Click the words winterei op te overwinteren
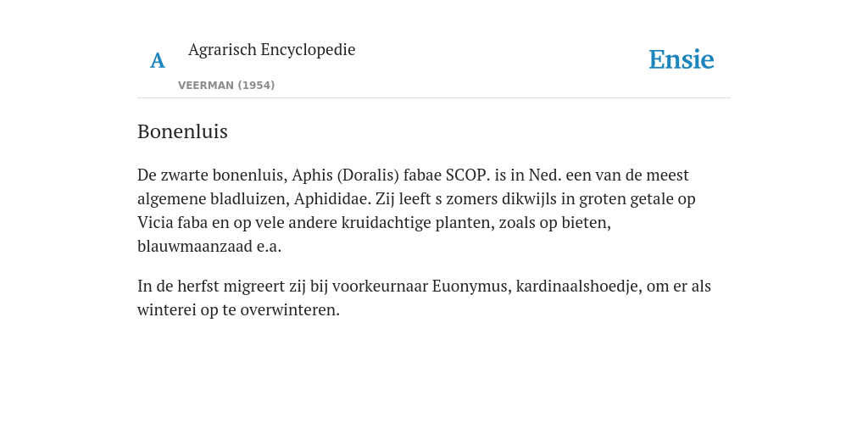Screen dimensions: 868x434 point(238,310)
